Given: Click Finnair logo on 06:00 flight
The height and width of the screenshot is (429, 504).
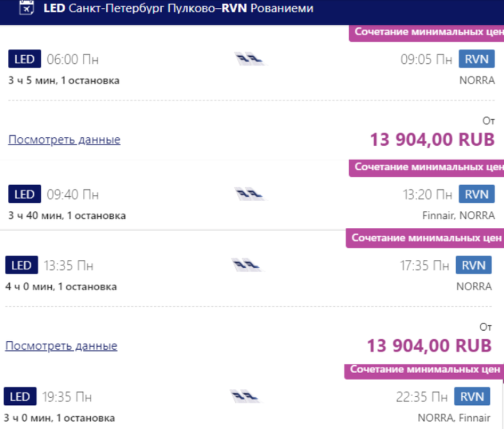Looking at the screenshot, I should 250,60.
